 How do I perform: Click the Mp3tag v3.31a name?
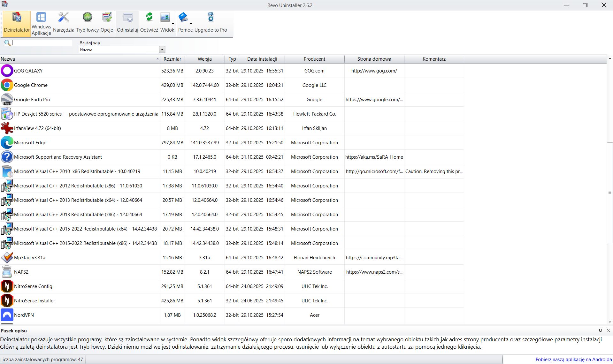(30, 258)
